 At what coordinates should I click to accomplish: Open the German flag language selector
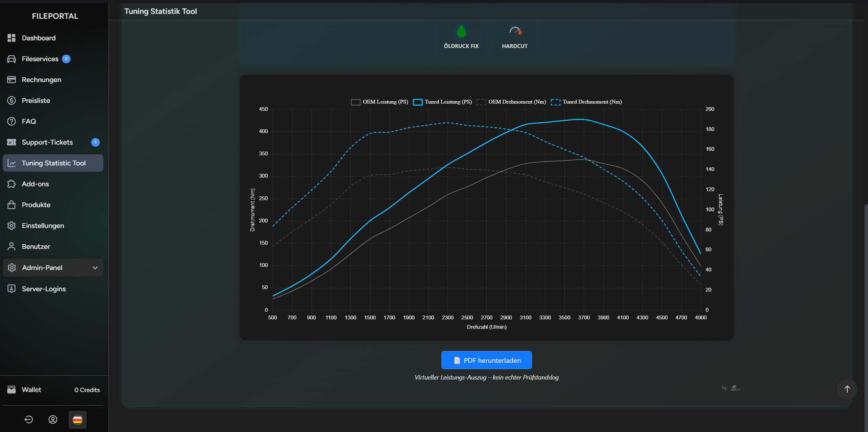point(77,419)
